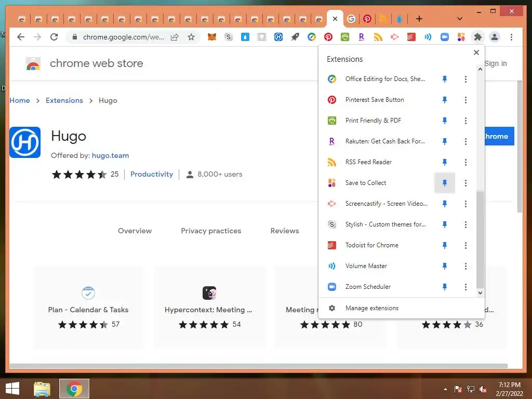Unpin Screencastify extension from toolbar
The height and width of the screenshot is (399, 532).
tap(445, 204)
